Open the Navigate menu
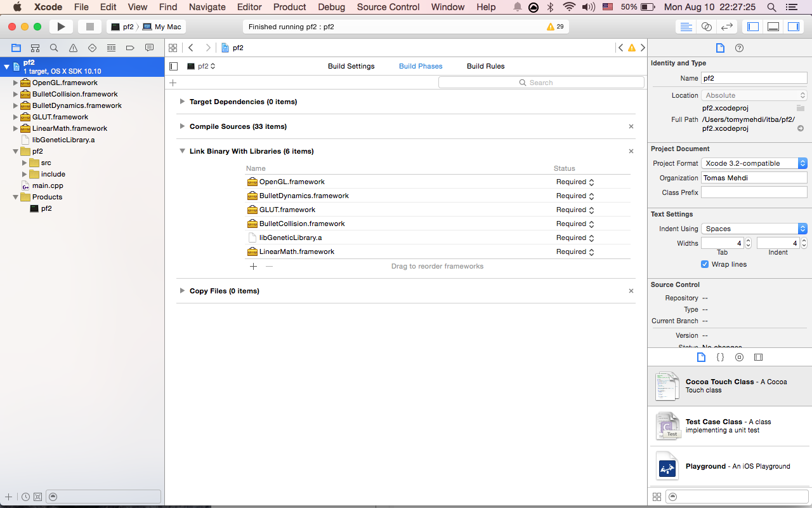The height and width of the screenshot is (508, 812). point(207,7)
